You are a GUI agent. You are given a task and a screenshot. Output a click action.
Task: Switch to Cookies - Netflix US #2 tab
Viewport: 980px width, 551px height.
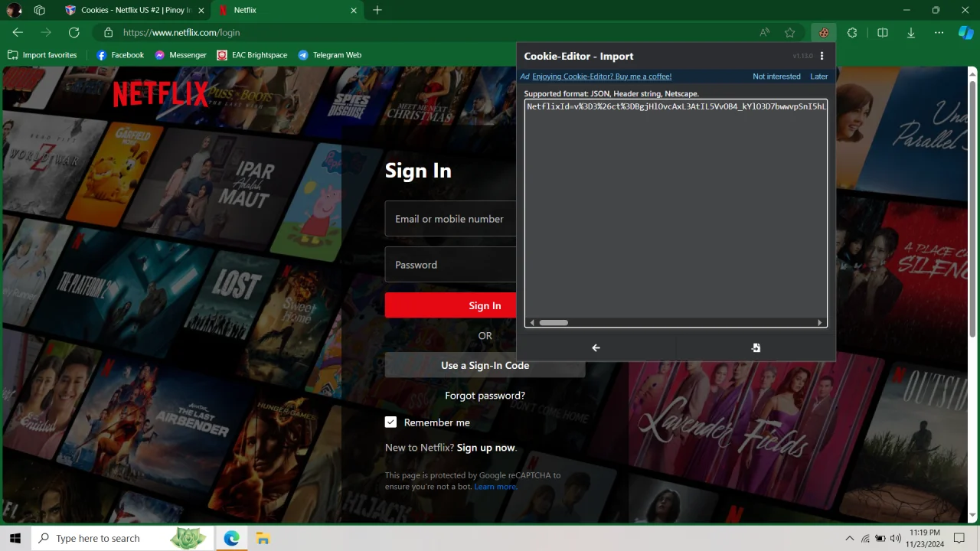136,10
